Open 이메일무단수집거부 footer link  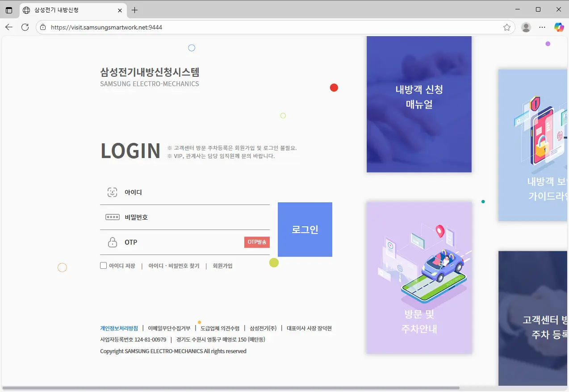(x=169, y=328)
